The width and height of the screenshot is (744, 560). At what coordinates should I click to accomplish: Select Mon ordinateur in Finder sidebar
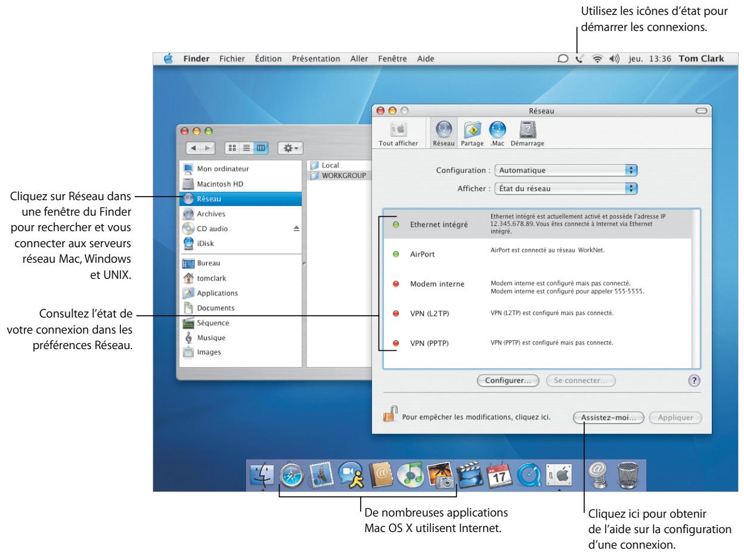click(x=241, y=169)
